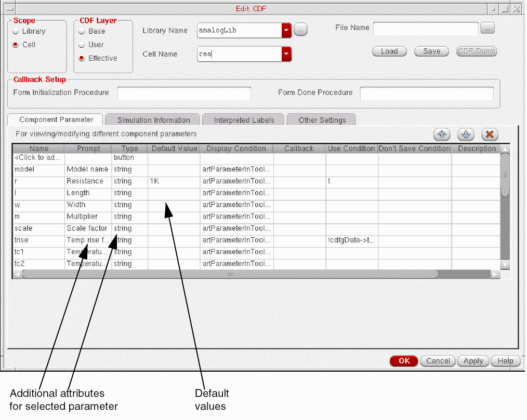Browse files with ellipsis button next to File Name
527x420 pixels.
click(x=488, y=28)
